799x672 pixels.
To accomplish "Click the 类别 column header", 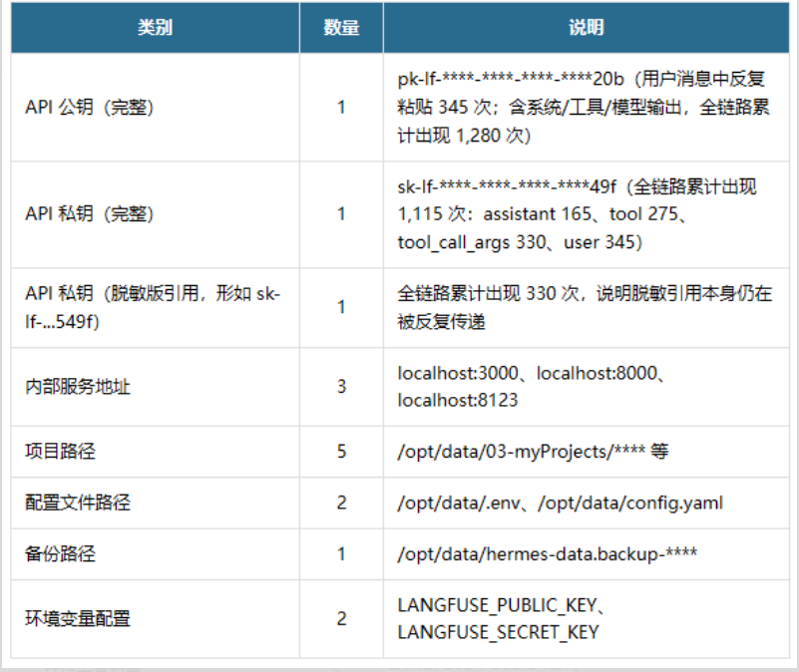I will click(x=155, y=28).
